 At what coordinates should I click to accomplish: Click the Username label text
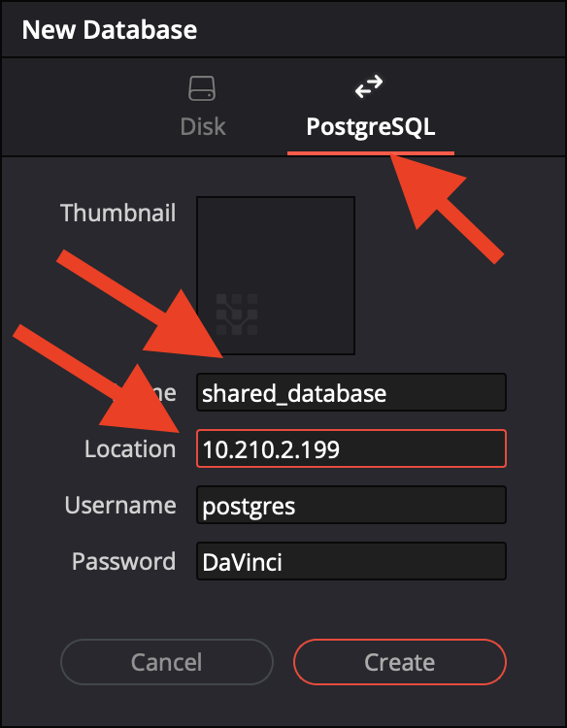[120, 505]
